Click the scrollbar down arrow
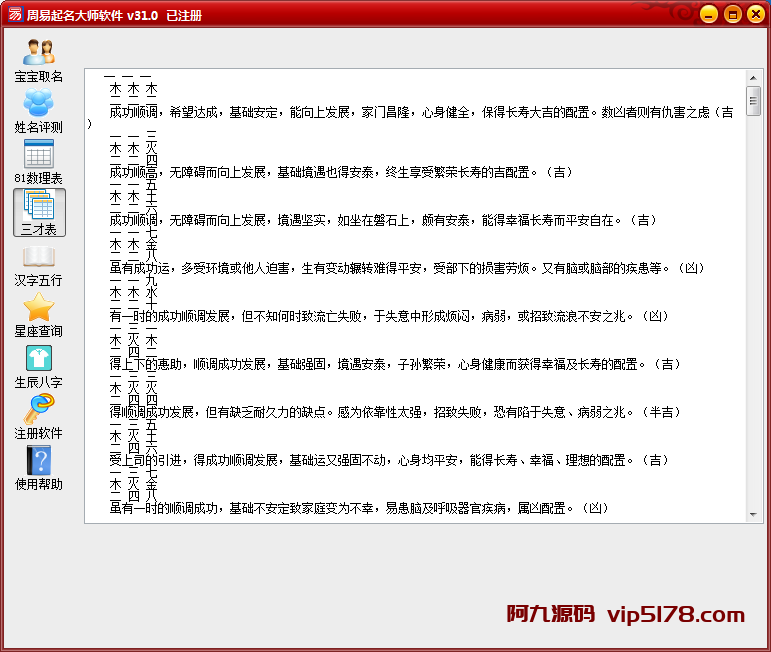The height and width of the screenshot is (652, 771). (x=753, y=515)
